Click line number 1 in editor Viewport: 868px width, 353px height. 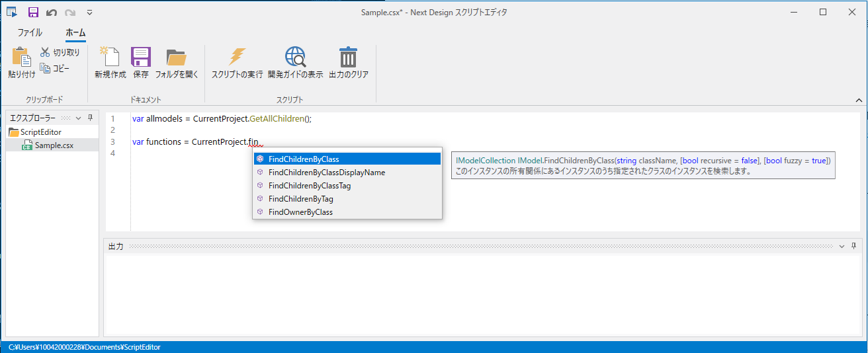coord(112,119)
